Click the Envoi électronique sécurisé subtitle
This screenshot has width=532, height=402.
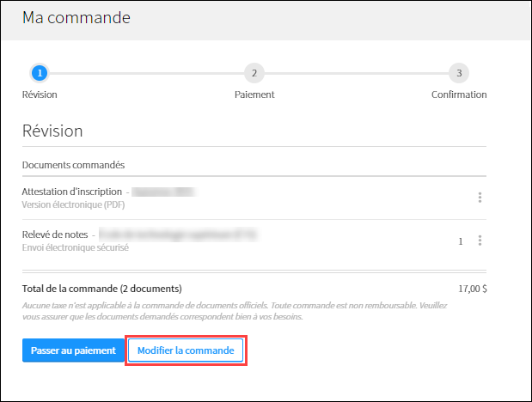(x=76, y=247)
